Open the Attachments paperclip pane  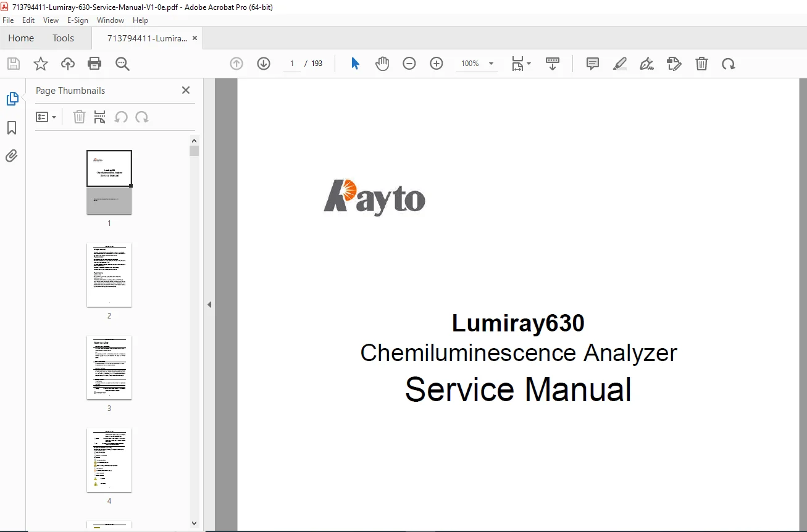[12, 156]
